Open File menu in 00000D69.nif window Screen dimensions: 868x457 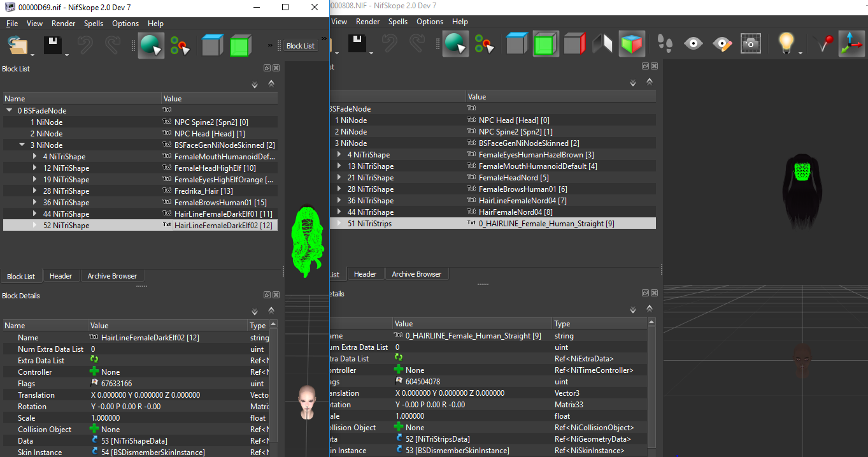coord(12,24)
